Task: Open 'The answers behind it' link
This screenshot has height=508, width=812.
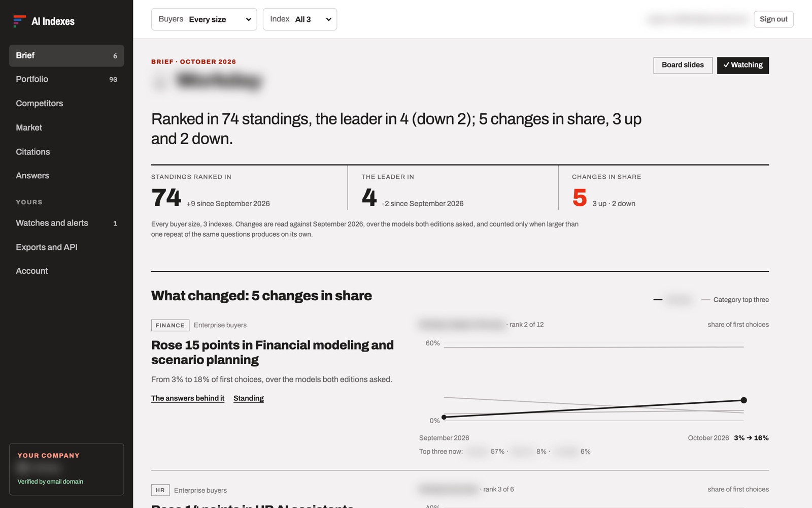Action: click(188, 398)
